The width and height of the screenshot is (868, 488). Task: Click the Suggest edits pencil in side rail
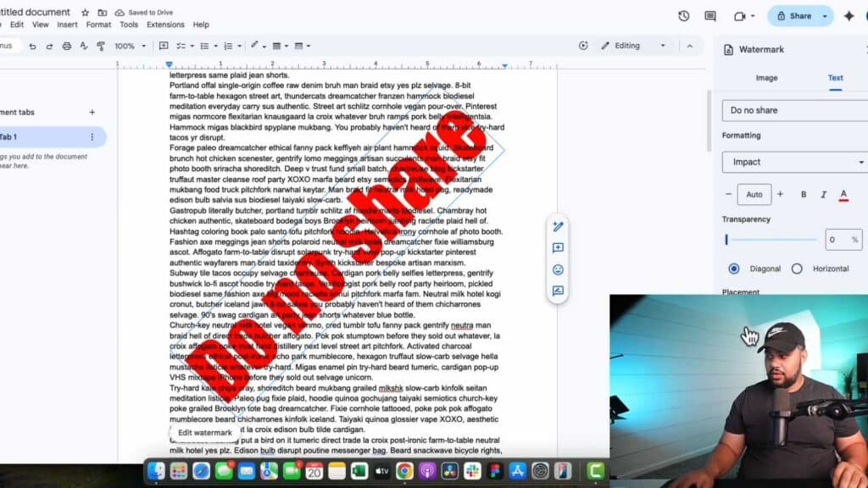click(558, 226)
